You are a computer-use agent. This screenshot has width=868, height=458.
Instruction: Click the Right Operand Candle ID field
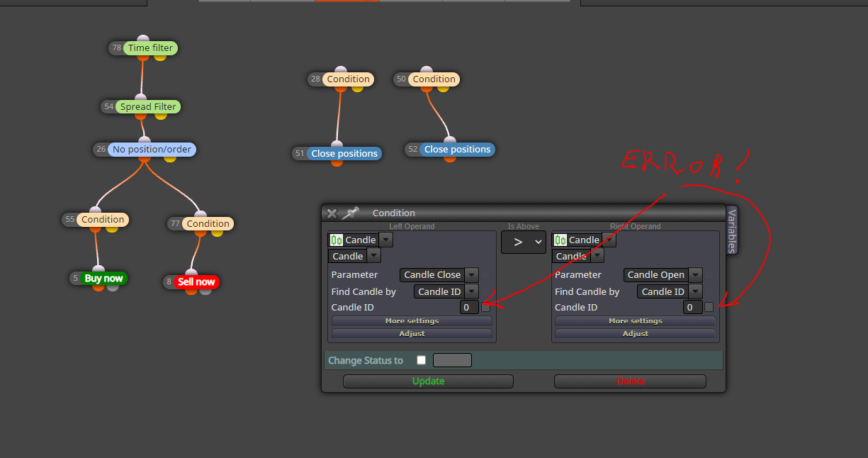point(692,307)
